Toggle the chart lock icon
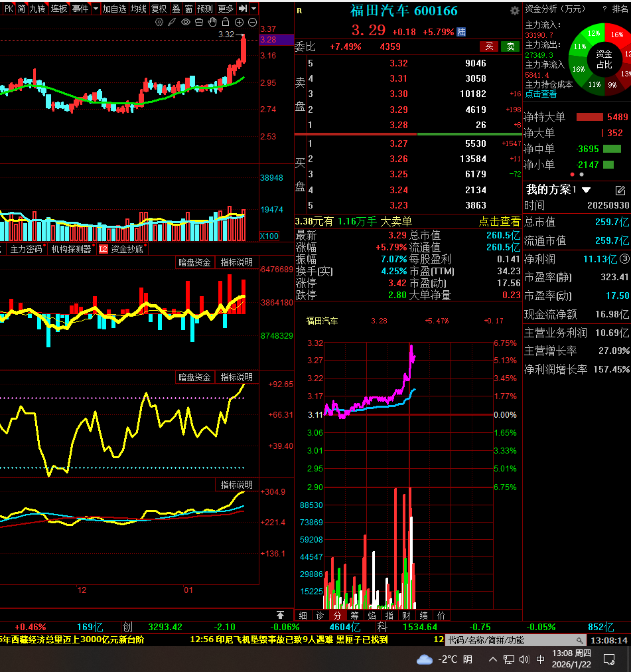 pyautogui.click(x=226, y=23)
